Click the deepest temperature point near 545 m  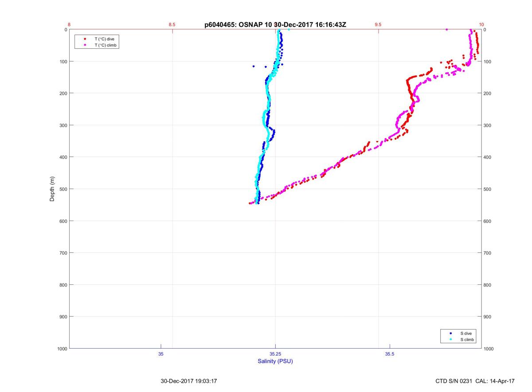250,203
